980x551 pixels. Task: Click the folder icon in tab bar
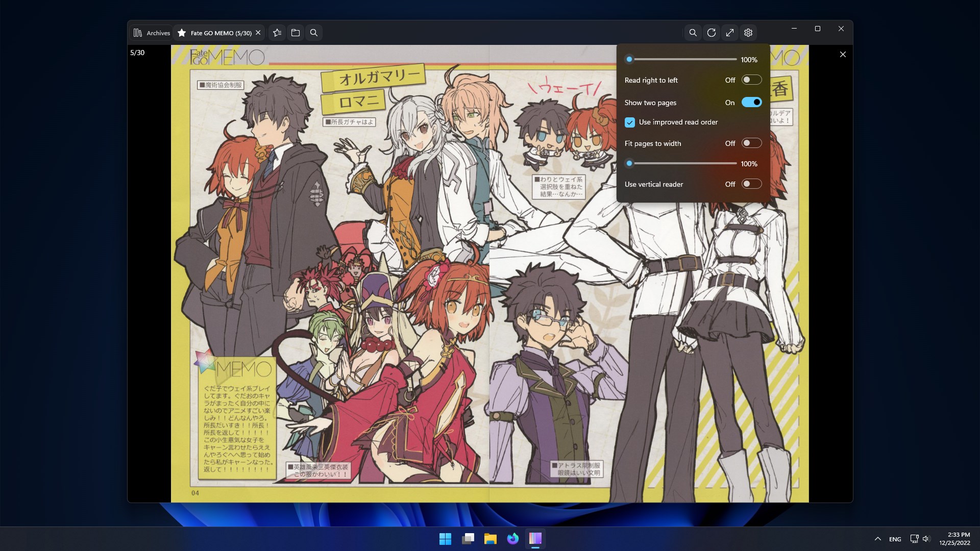(296, 33)
